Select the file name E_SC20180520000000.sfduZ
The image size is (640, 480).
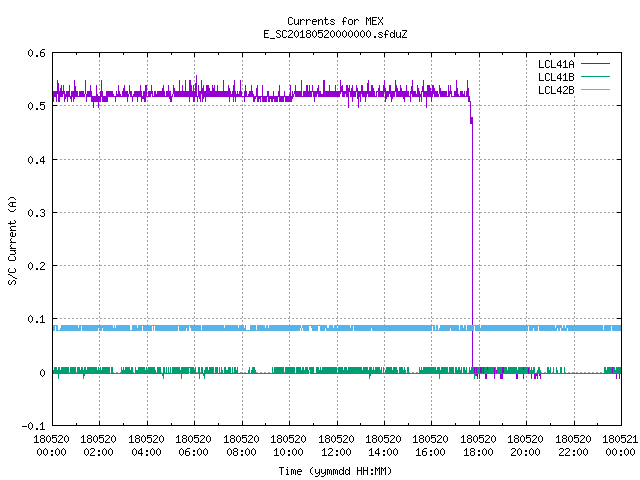click(335, 34)
